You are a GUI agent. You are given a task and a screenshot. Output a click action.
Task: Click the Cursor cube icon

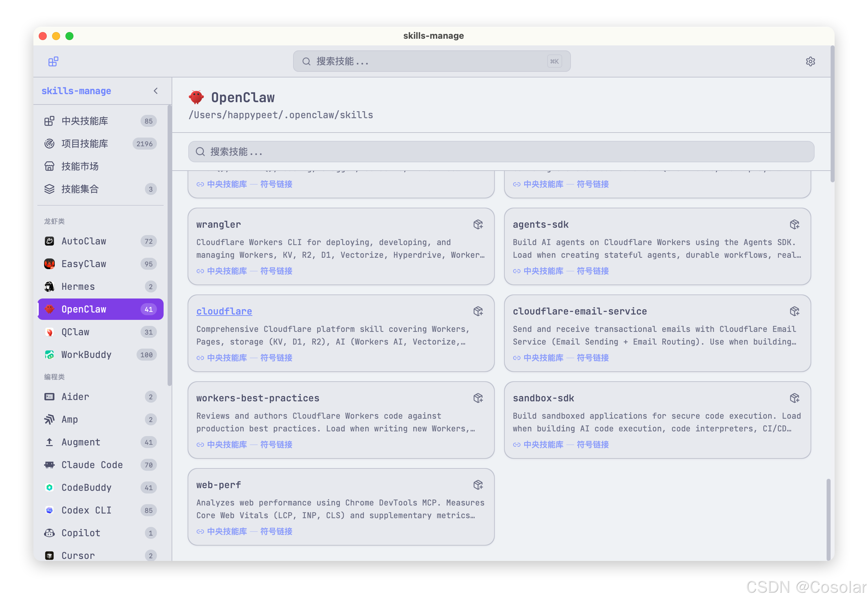point(49,555)
